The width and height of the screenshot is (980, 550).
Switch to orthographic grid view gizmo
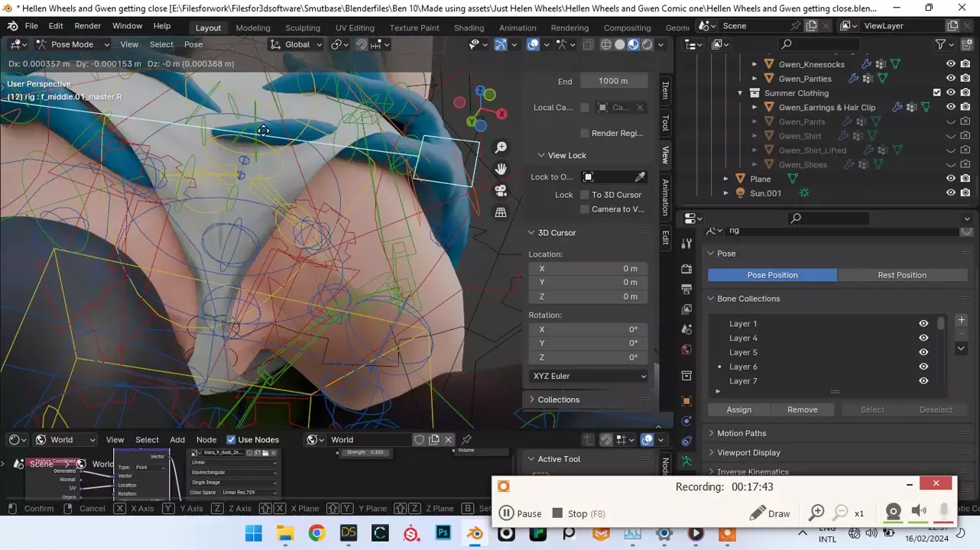(501, 212)
